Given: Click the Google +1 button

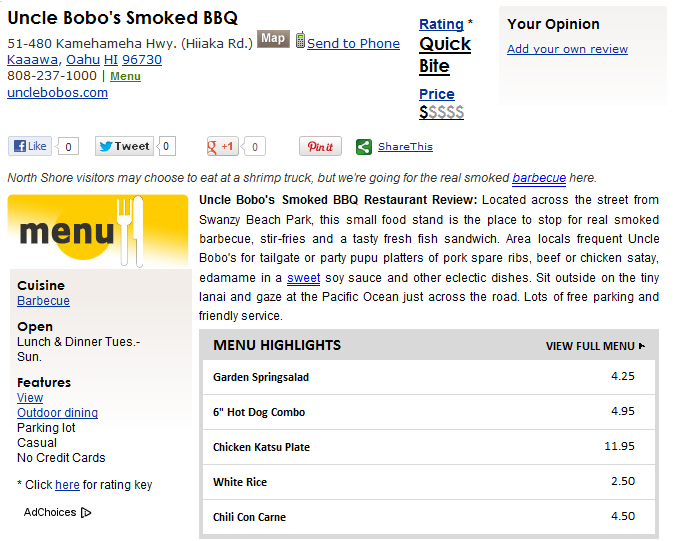Looking at the screenshot, I should point(222,146).
